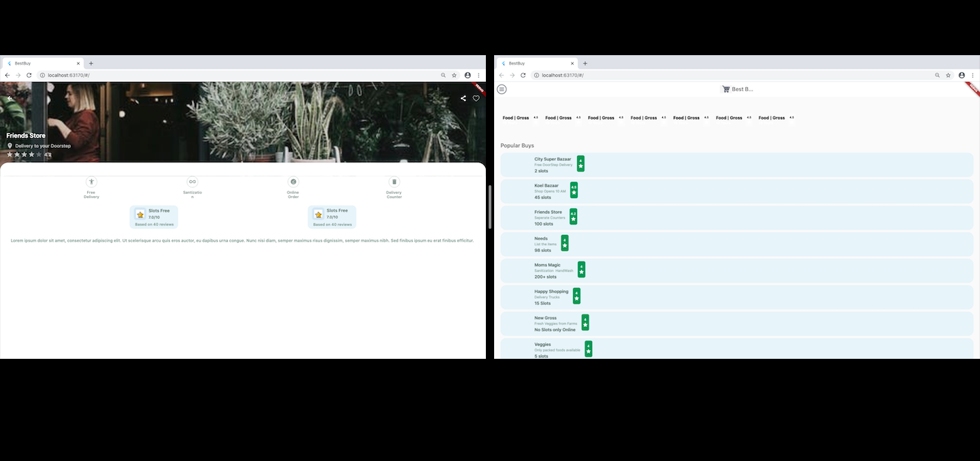The height and width of the screenshot is (461, 980).
Task: Click Koel Bazaar's 4.5 rating badge
Action: 574,190
